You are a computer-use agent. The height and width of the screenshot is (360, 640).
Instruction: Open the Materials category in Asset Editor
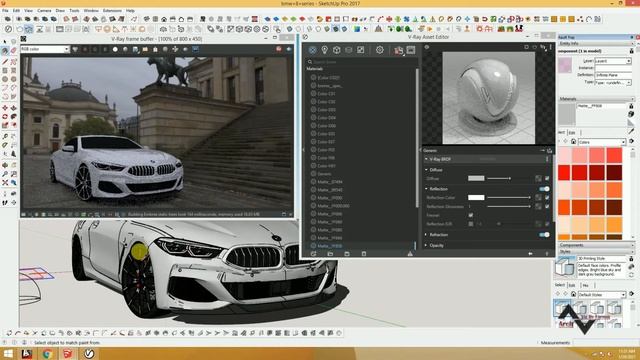(x=312, y=50)
